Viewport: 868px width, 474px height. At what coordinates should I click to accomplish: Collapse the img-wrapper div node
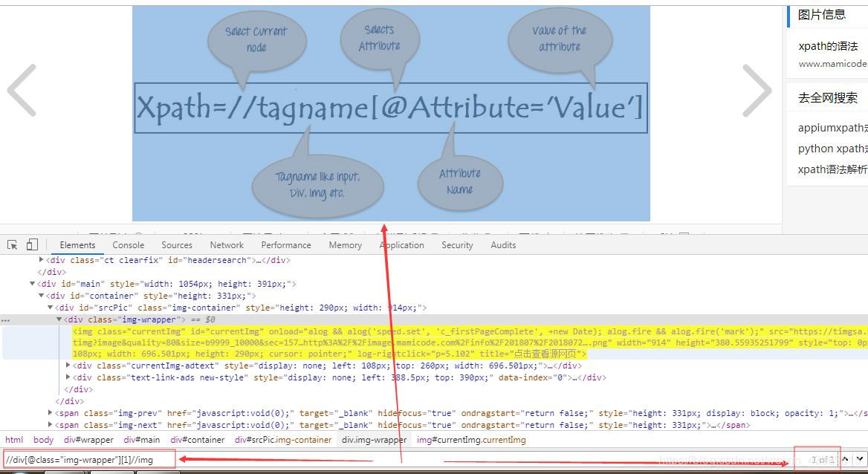pos(59,319)
